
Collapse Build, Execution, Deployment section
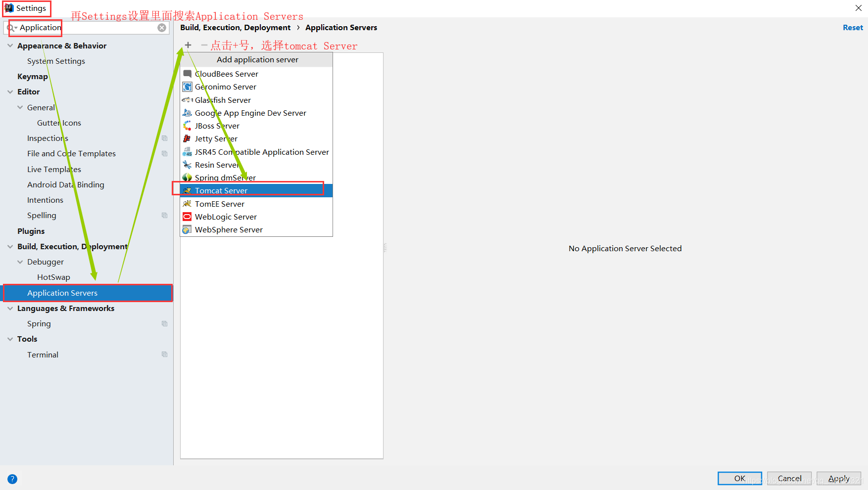(10, 246)
